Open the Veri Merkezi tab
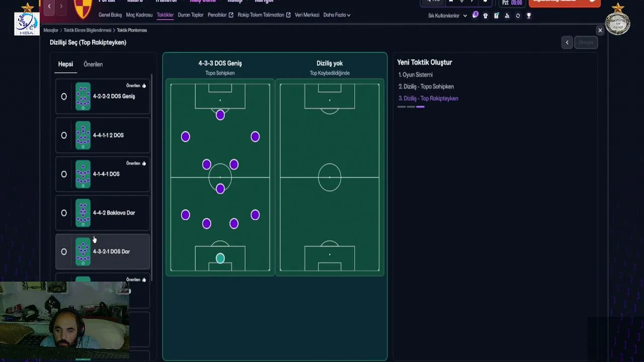Viewport: 644px width, 362px height. pyautogui.click(x=307, y=15)
